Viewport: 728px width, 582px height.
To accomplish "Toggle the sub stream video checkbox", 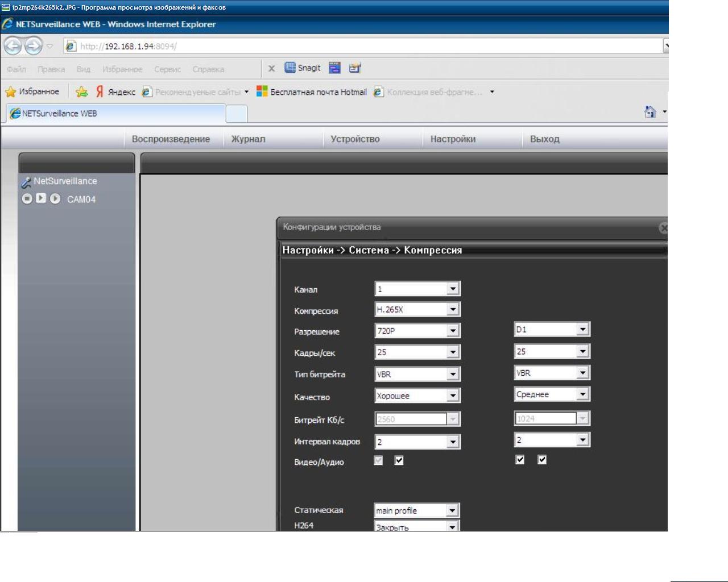I will tap(520, 459).
